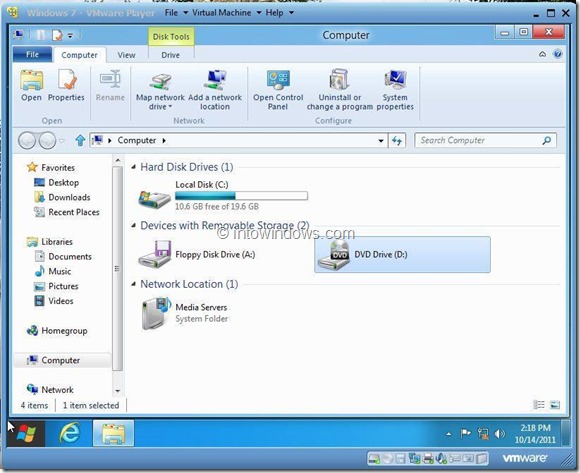This screenshot has height=473, width=580.
Task: Click the Forward navigation button
Action: coord(47,141)
